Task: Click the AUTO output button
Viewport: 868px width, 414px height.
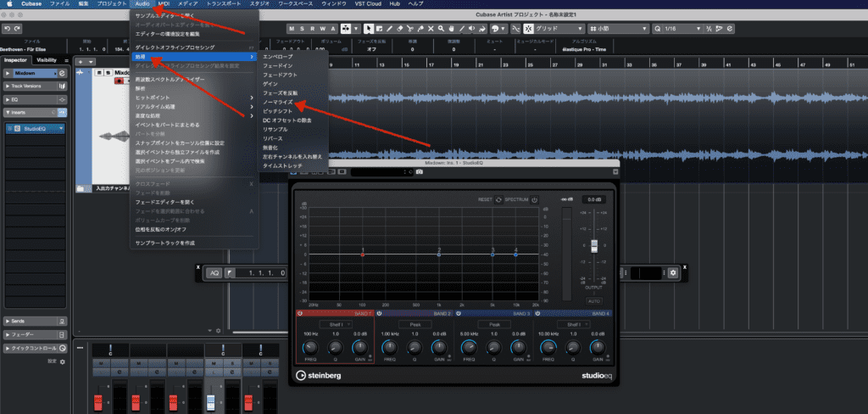Action: (593, 301)
